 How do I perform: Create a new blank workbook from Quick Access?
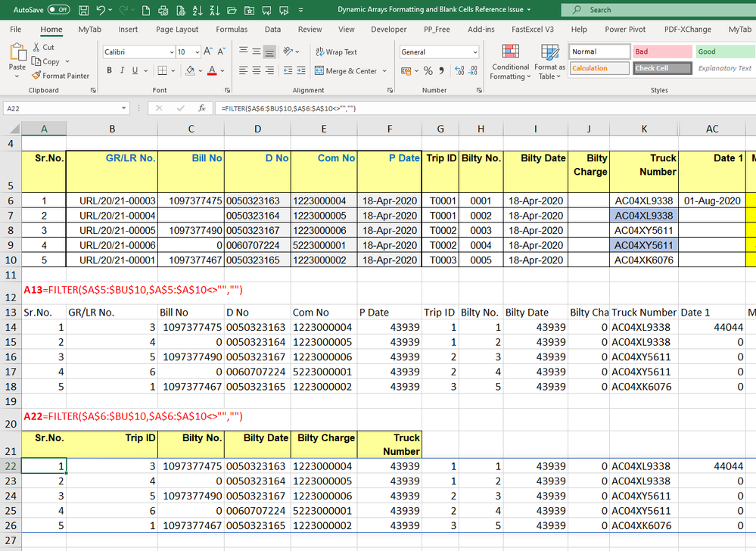146,10
